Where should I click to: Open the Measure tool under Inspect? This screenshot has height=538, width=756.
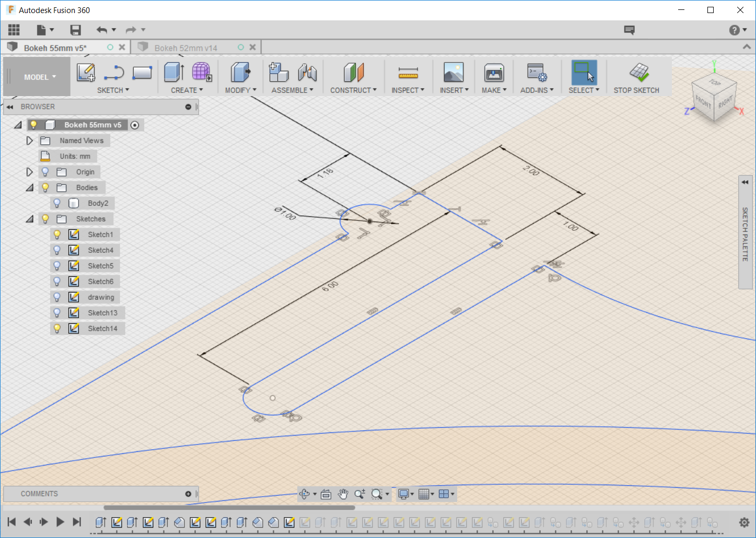pos(408,73)
